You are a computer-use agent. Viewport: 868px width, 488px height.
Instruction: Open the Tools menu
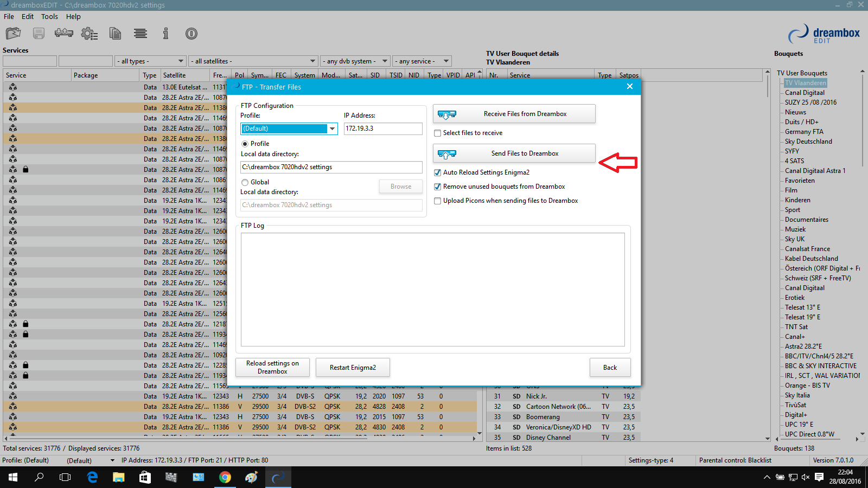coord(49,16)
